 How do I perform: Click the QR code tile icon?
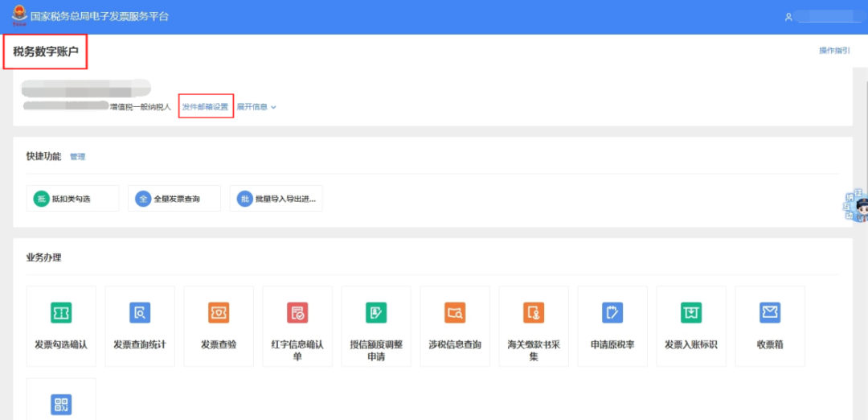coord(61,405)
